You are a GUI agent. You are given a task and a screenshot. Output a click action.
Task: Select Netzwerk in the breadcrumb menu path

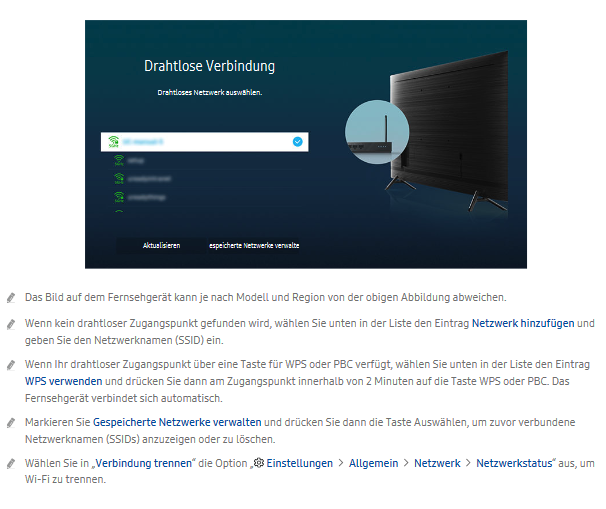click(437, 464)
